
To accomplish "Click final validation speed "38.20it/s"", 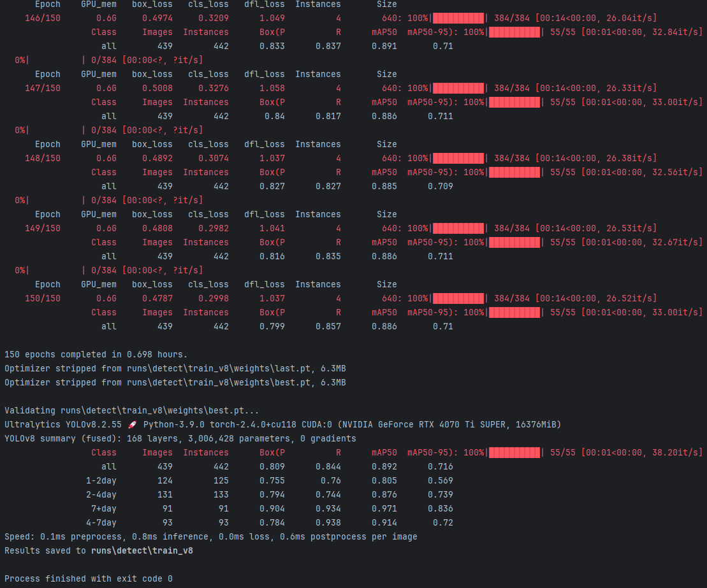I will click(x=675, y=452).
